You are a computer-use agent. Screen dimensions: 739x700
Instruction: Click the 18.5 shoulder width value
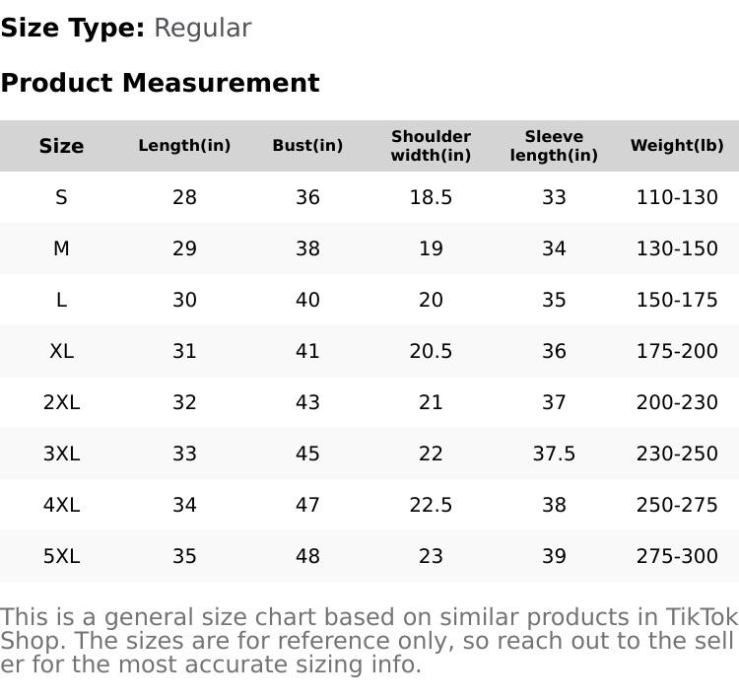coord(431,197)
